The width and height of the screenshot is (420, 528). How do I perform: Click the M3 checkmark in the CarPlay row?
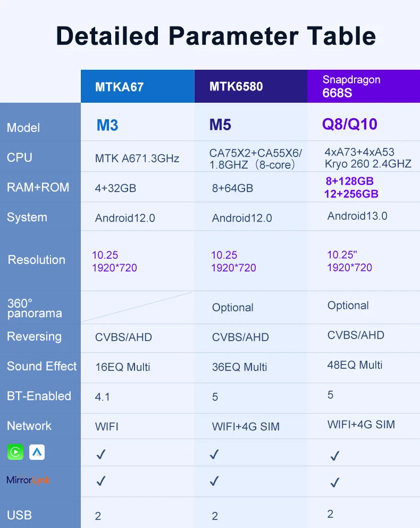pyautogui.click(x=101, y=454)
